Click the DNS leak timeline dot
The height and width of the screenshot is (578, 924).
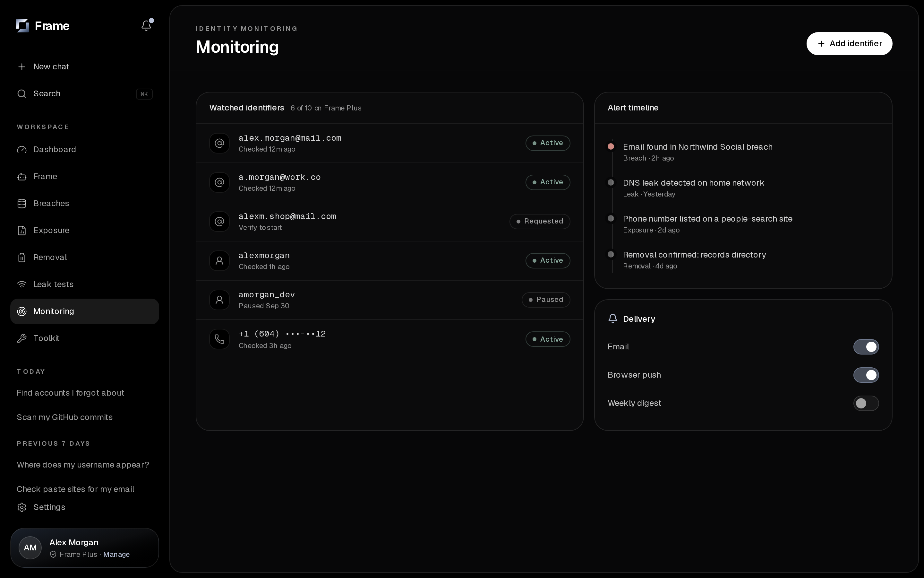pos(611,182)
